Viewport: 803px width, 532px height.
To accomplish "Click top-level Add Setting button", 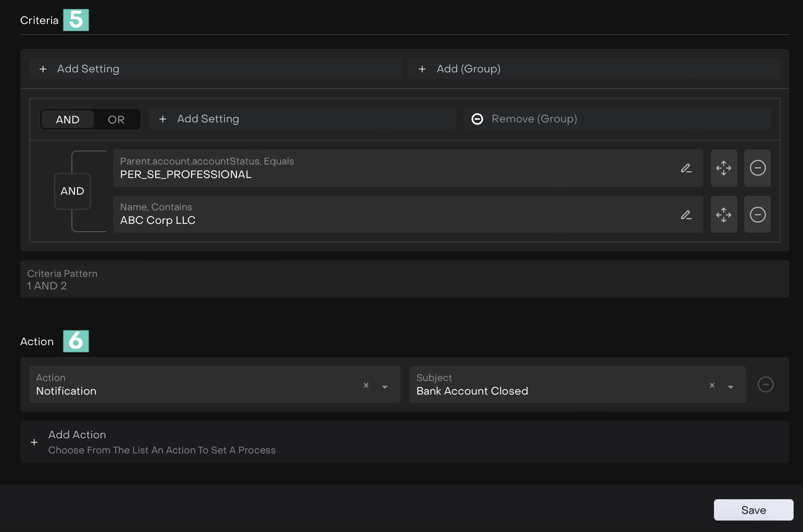I will coord(215,69).
